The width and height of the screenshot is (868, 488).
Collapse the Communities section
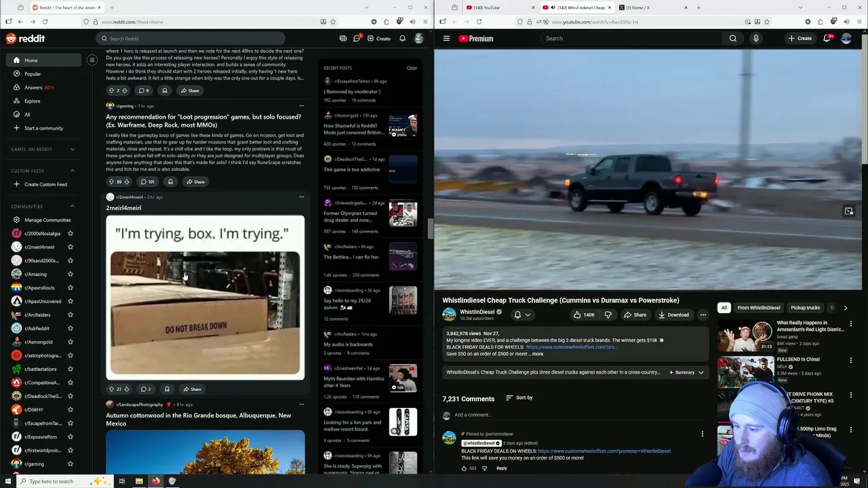pos(73,206)
